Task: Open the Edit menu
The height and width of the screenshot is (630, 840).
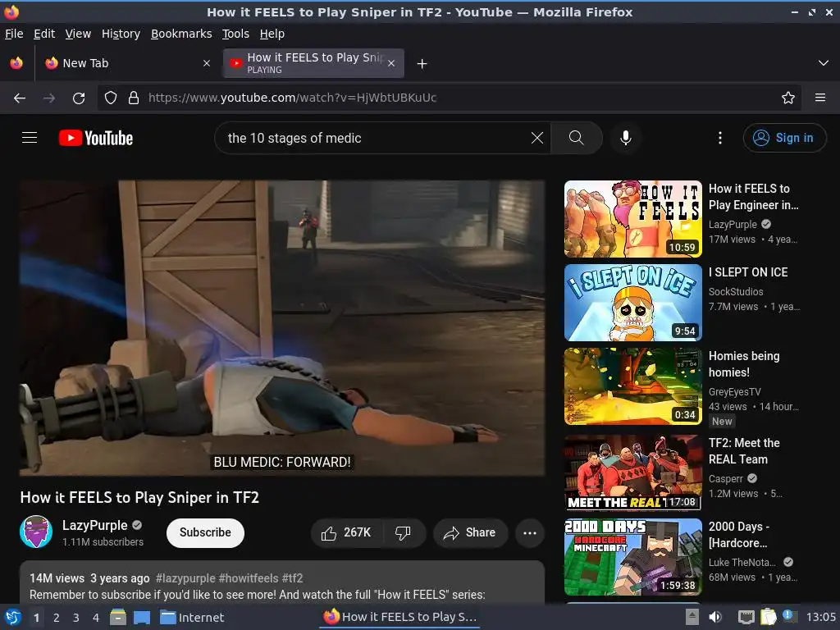Action: tap(44, 34)
